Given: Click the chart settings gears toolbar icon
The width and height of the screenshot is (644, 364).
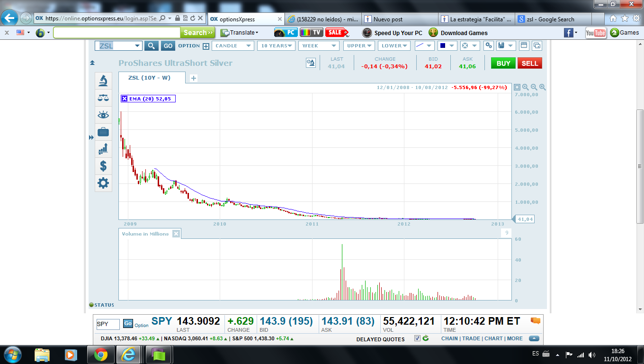Looking at the screenshot, I should pos(489,46).
